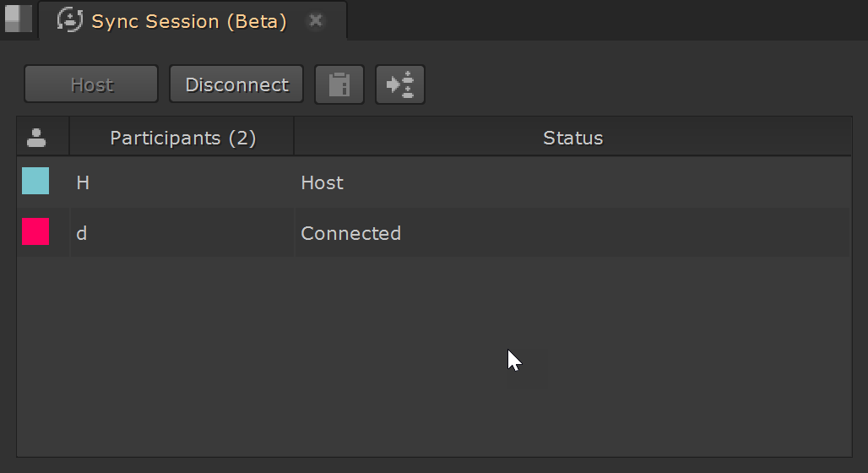Click the sync arrow icon beside the clipboard
Image resolution: width=868 pixels, height=473 pixels.
pos(400,84)
